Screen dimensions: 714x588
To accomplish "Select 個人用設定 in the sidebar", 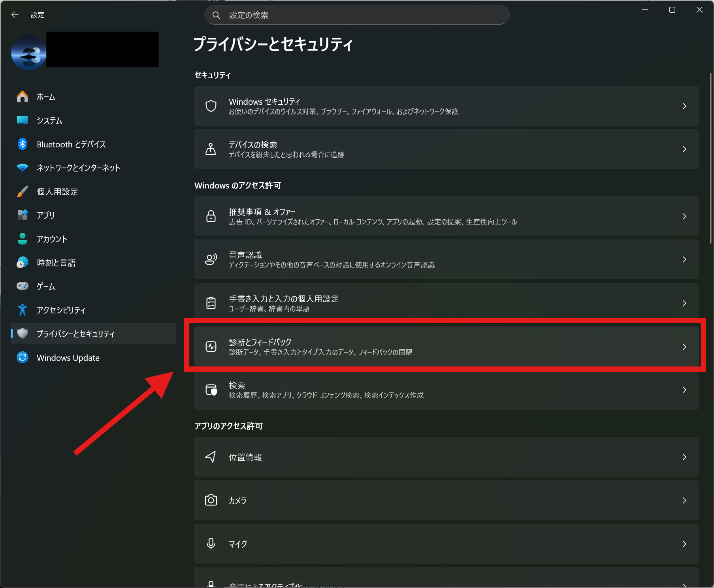I will [x=93, y=192].
